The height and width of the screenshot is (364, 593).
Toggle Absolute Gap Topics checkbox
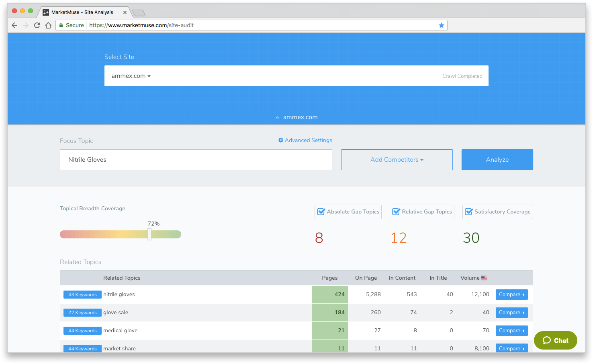(x=321, y=211)
